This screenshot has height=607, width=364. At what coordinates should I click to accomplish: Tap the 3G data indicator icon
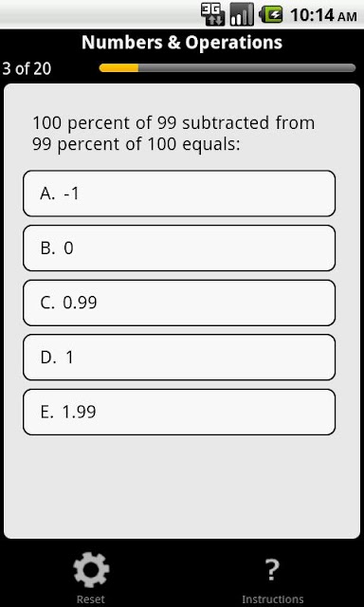click(212, 15)
